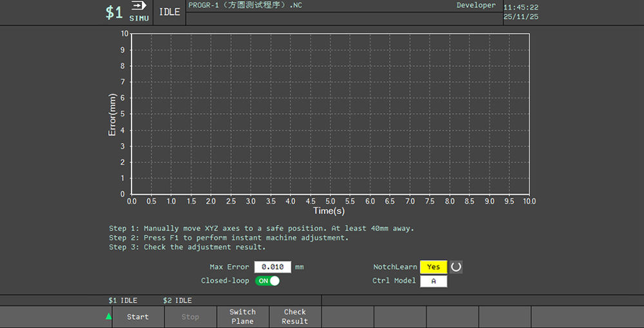Click the empty message bar below program name
644x328 pixels.
pos(343,19)
